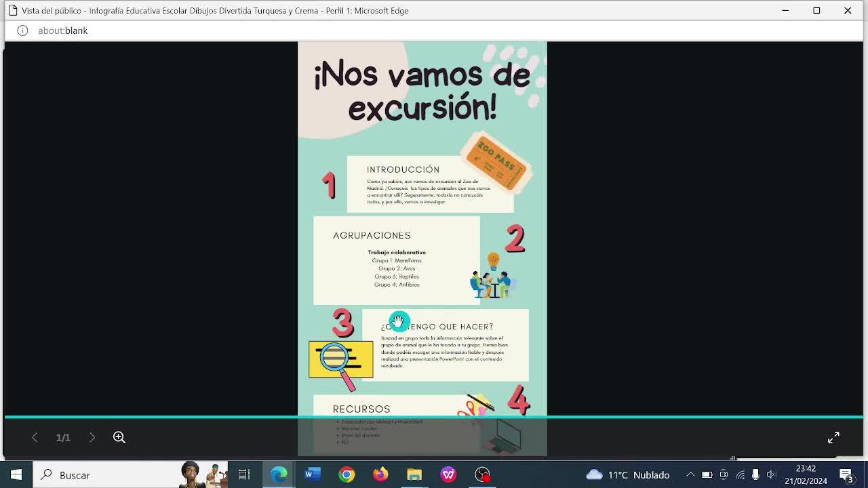This screenshot has height=488, width=868.
Task: Open File Explorer from the taskbar
Action: point(414,474)
